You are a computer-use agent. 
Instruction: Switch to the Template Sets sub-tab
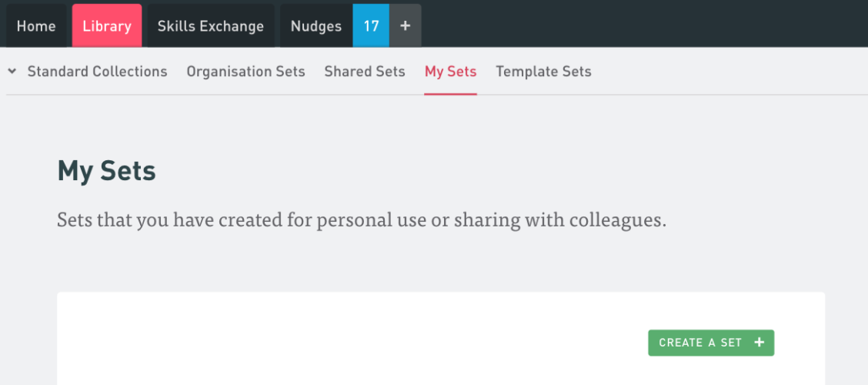pyautogui.click(x=543, y=72)
